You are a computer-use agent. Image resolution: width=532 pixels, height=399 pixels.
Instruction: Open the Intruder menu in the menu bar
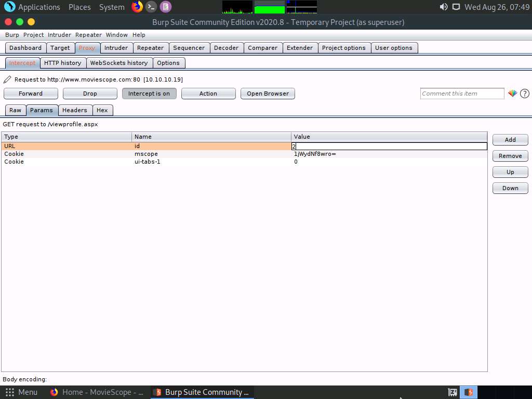click(59, 35)
